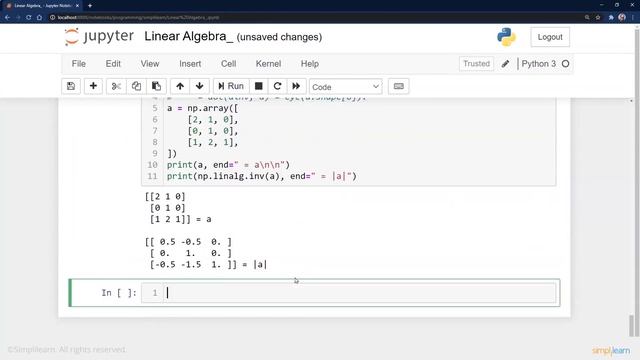Rename the notebook title Linear Algebra_
640x360 pixels.
[x=189, y=36]
